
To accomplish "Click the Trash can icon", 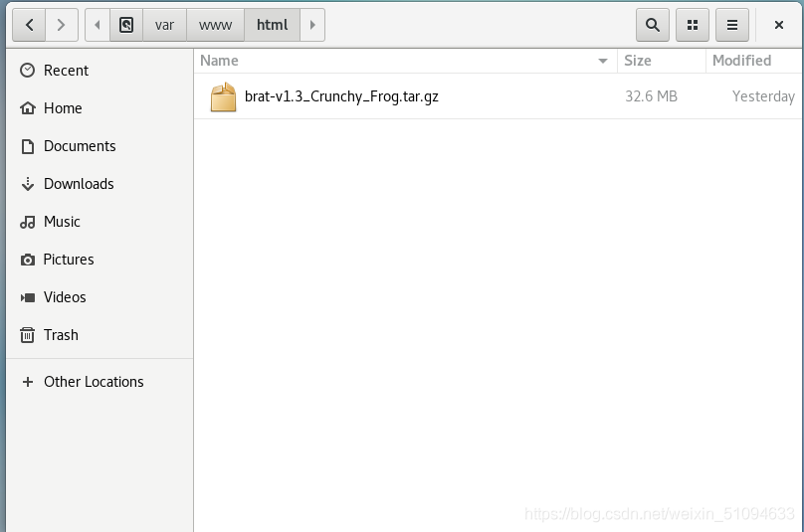I will (28, 335).
